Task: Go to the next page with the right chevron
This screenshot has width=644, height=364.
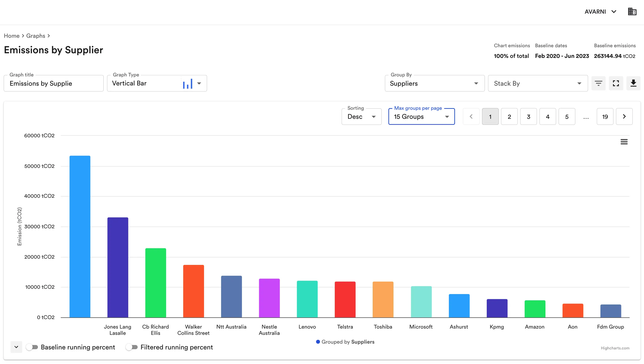Action: (x=624, y=116)
